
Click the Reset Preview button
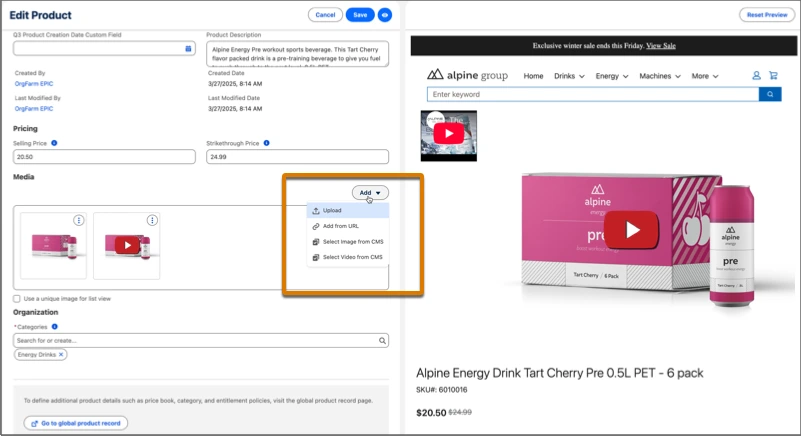[767, 15]
